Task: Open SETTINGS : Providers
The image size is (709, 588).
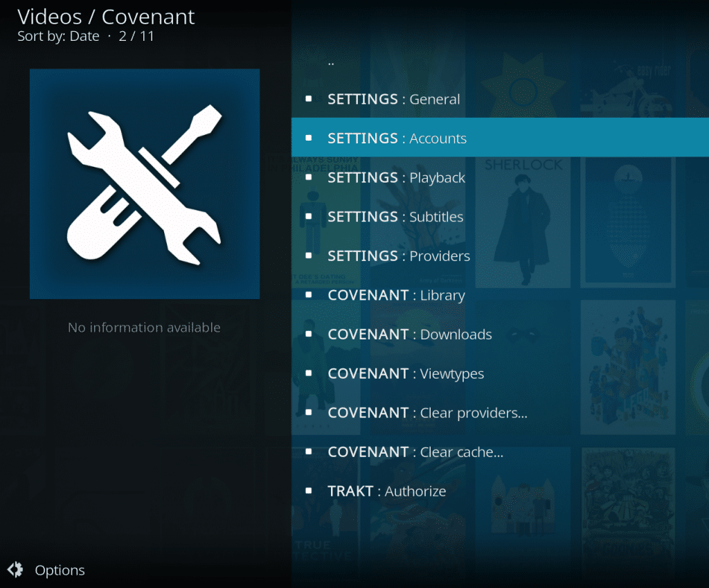Action: click(398, 256)
